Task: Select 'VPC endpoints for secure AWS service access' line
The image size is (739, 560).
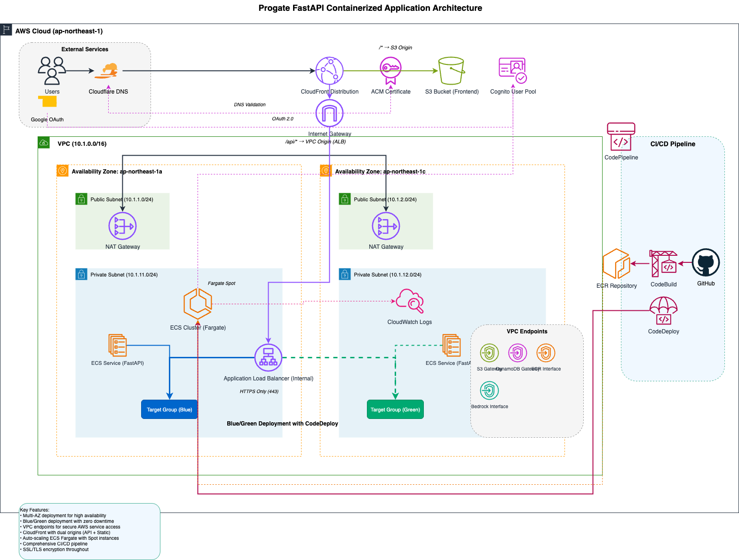Action: [x=70, y=527]
